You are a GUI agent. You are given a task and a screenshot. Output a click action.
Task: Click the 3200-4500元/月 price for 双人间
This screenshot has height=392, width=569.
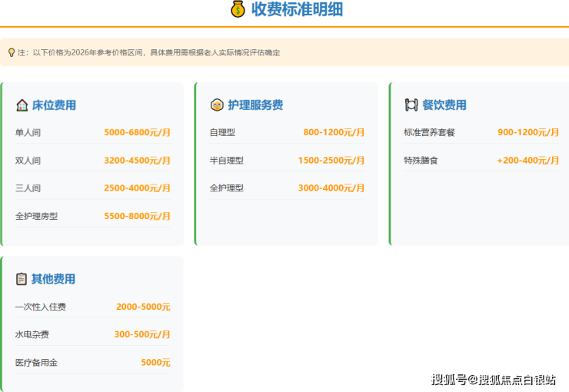tap(137, 161)
